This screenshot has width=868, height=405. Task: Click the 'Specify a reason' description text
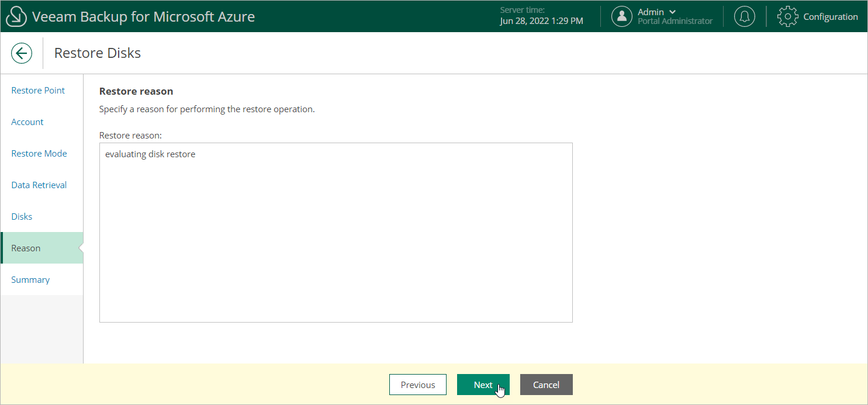207,109
